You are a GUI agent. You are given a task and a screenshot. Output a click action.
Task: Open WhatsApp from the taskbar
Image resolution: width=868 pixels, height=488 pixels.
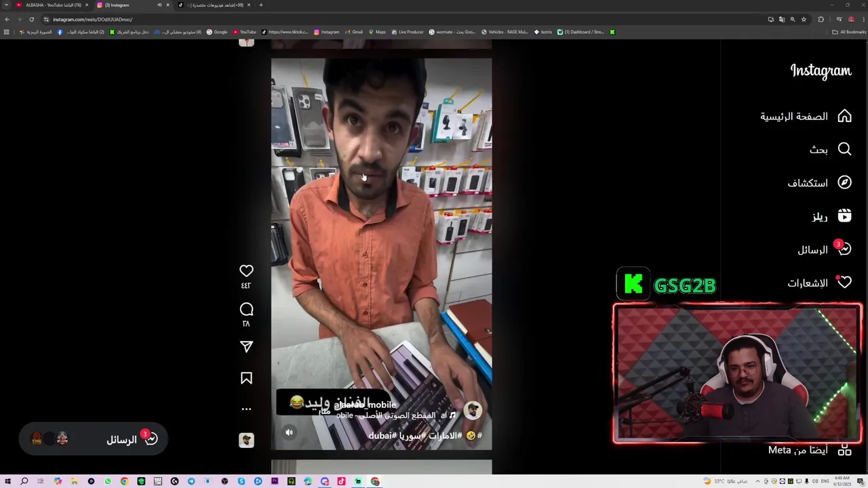point(108,481)
